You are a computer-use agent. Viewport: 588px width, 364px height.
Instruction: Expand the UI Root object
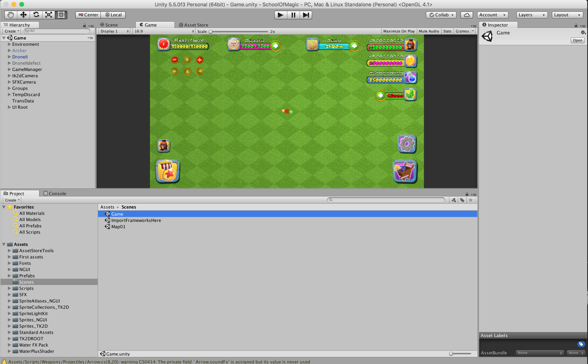(x=9, y=107)
